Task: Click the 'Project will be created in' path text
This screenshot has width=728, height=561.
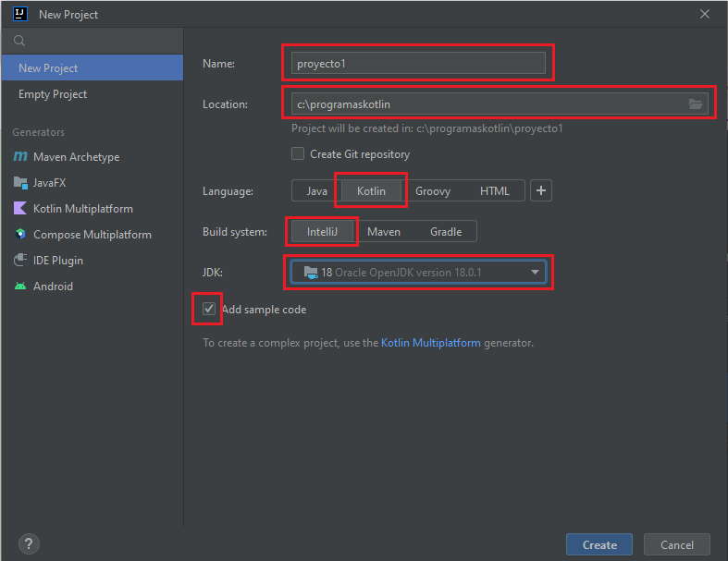Action: pyautogui.click(x=426, y=128)
